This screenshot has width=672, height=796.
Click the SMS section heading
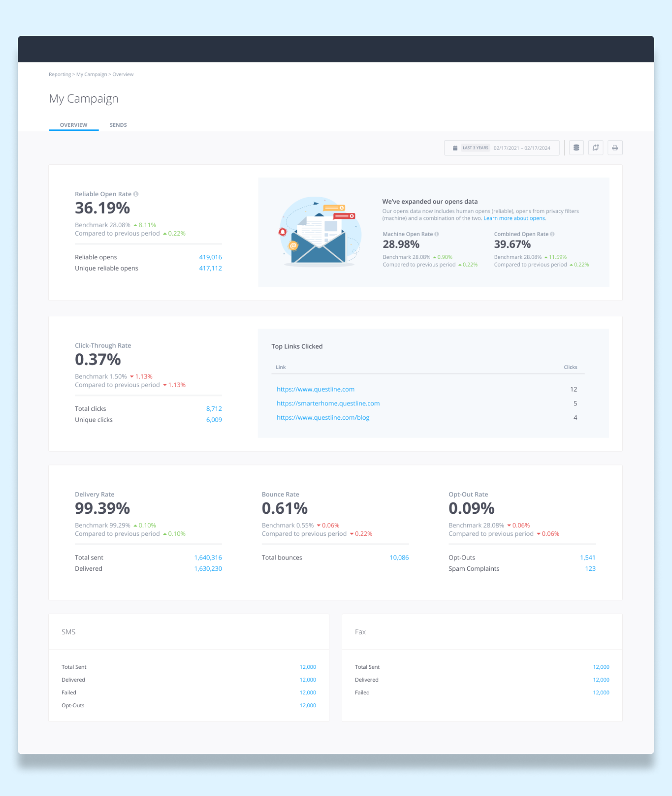pyautogui.click(x=69, y=632)
